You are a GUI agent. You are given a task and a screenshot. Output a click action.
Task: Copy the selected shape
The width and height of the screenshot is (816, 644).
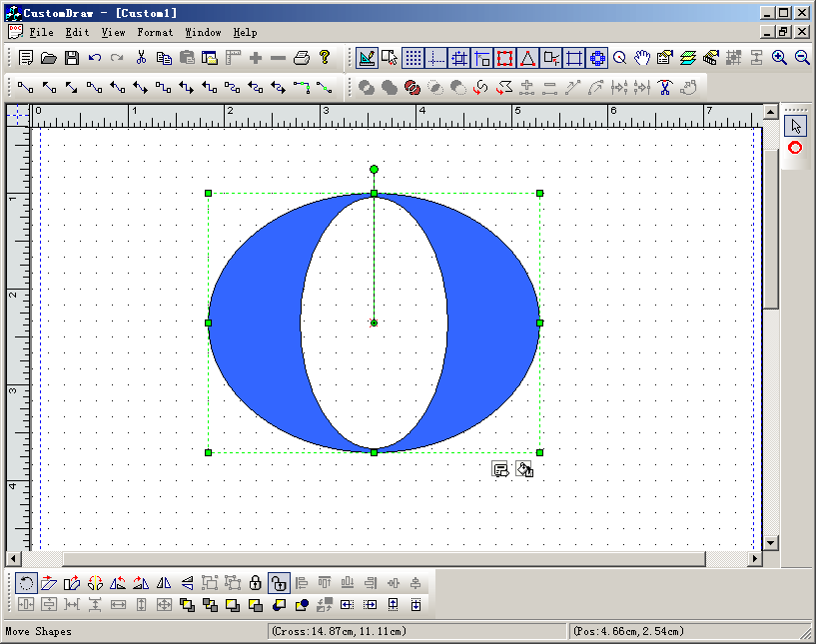click(x=164, y=58)
